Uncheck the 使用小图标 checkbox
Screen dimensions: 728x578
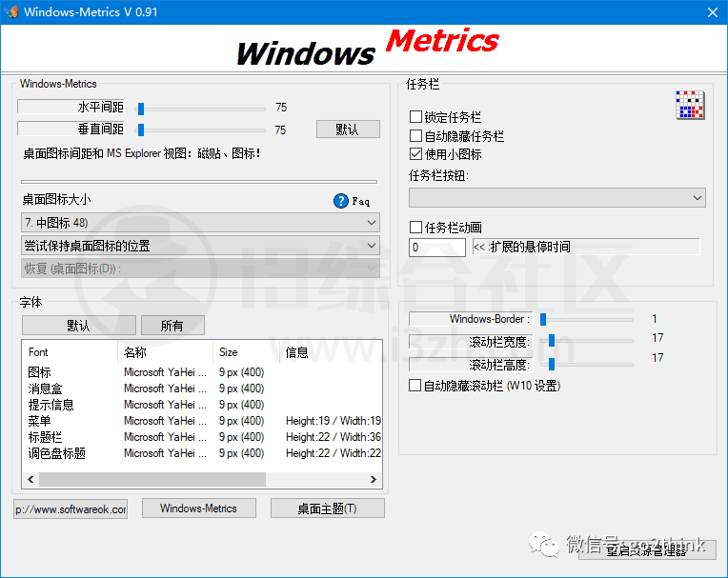pyautogui.click(x=416, y=154)
